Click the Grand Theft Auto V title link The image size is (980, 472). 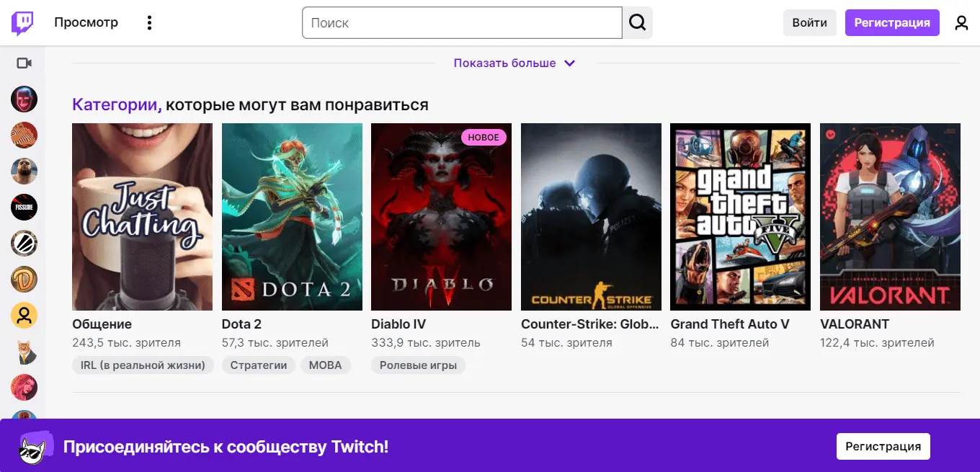tap(730, 324)
